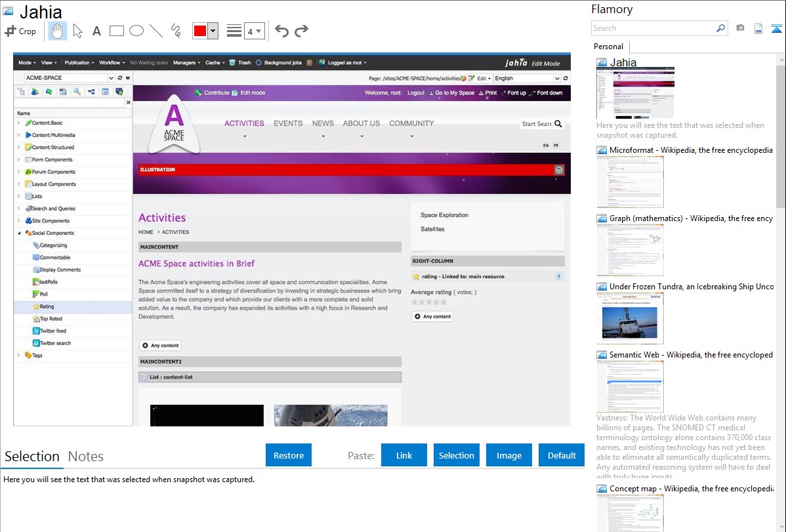Pick the ellipse drawing tool

[136, 31]
